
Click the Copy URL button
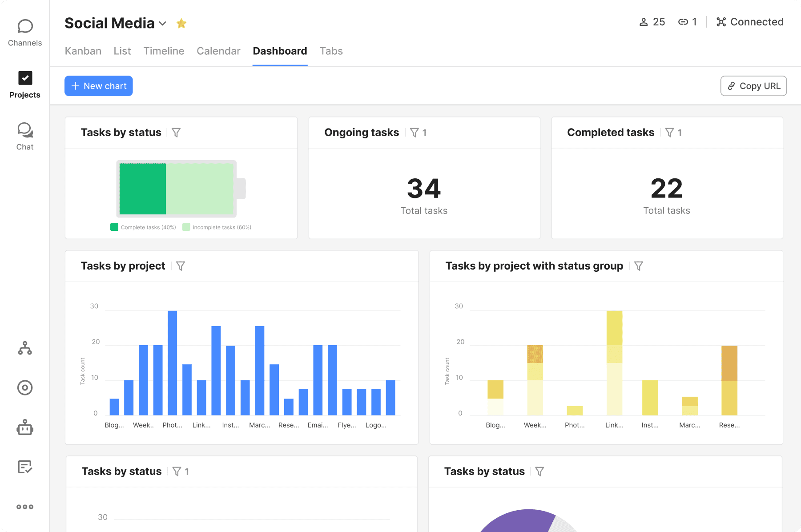[753, 86]
